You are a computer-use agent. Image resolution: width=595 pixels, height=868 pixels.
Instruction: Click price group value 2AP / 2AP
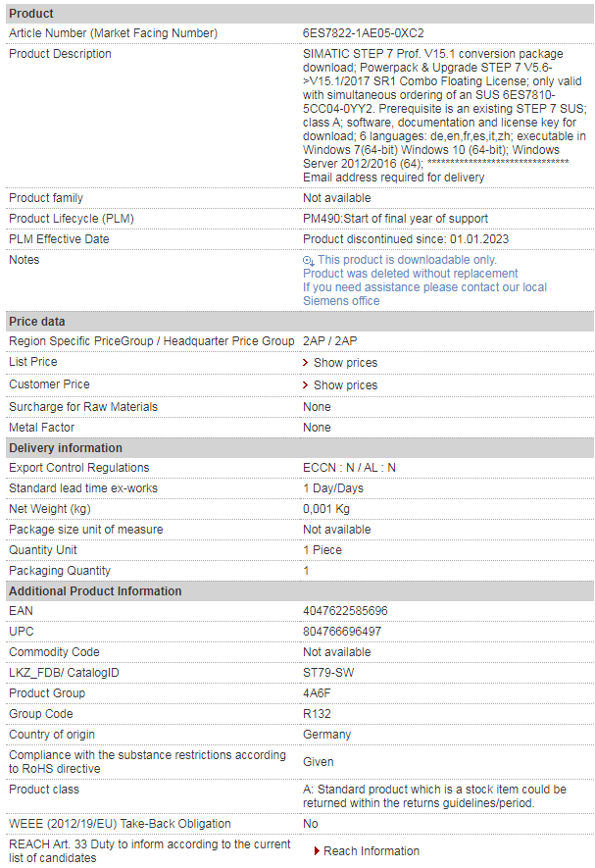pos(329,341)
